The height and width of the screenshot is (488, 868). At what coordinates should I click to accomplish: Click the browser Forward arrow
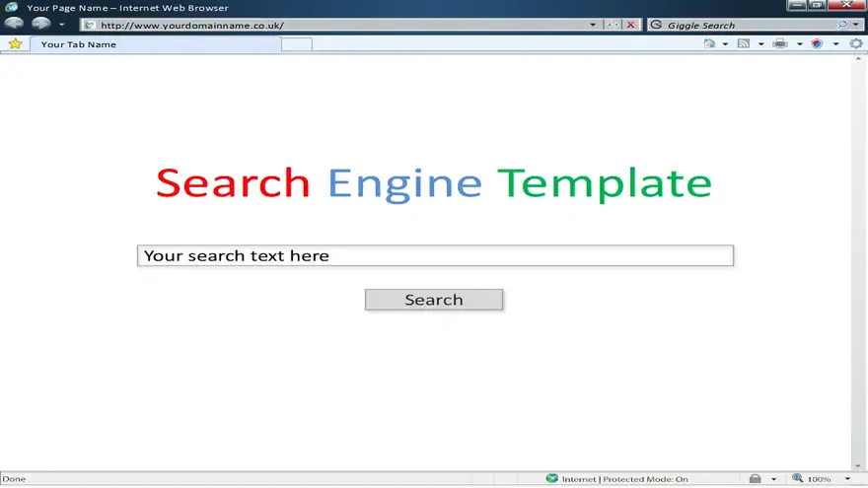click(41, 24)
